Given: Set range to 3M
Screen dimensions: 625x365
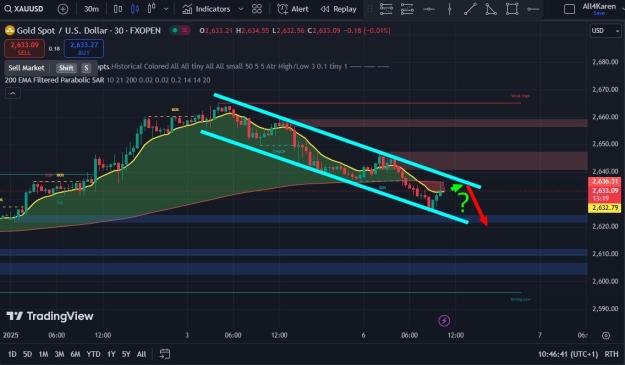Looking at the screenshot, I should tap(59, 354).
